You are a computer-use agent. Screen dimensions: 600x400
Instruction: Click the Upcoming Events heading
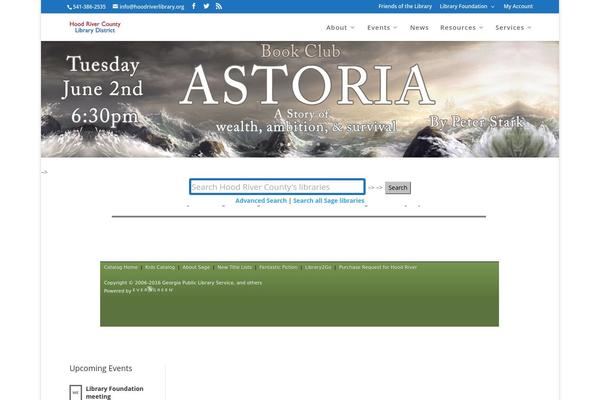(x=101, y=368)
